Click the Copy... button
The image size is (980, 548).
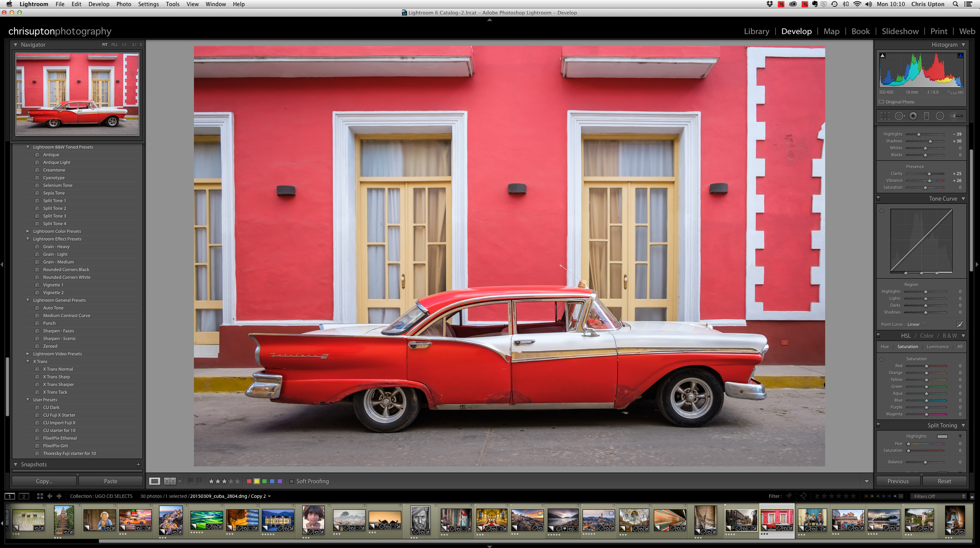[x=44, y=481]
